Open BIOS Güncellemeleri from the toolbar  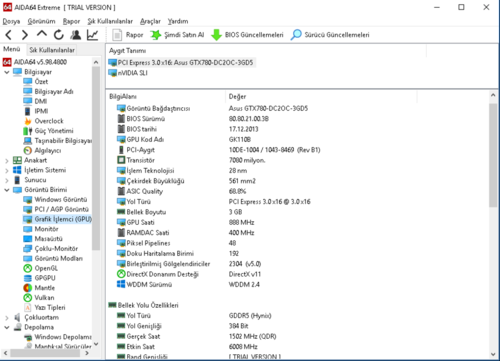pos(247,35)
